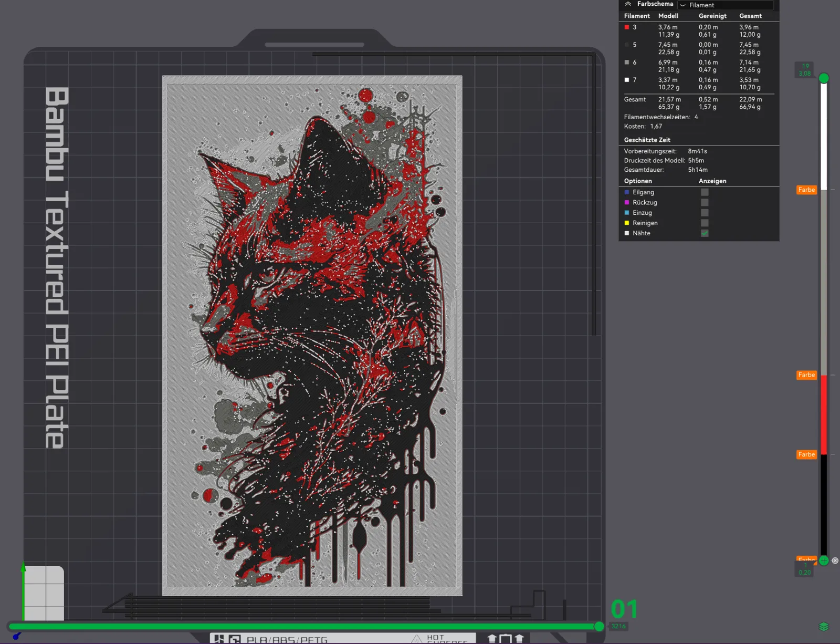Click the Vorbereitungszeit 8m41s row
840x644 pixels.
tap(666, 151)
